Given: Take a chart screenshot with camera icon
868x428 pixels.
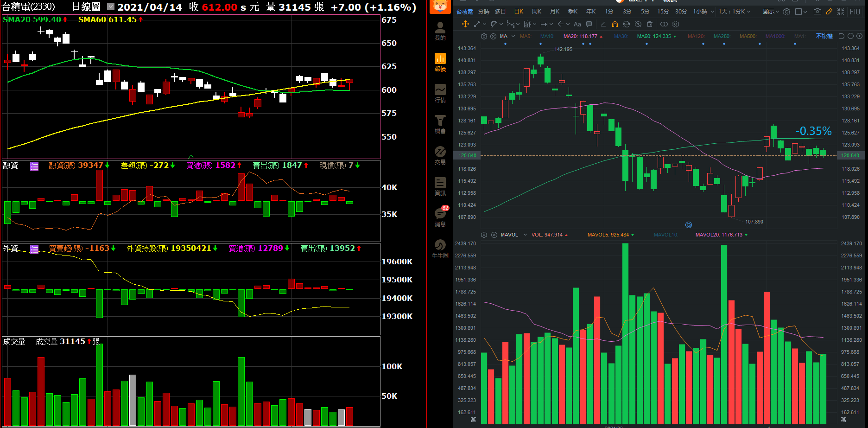Looking at the screenshot, I should 817,12.
